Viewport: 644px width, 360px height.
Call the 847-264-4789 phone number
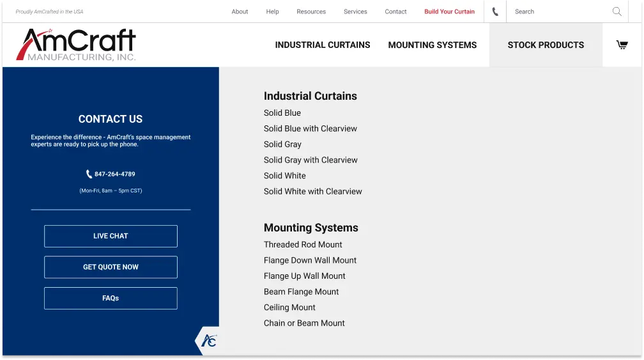pyautogui.click(x=114, y=174)
